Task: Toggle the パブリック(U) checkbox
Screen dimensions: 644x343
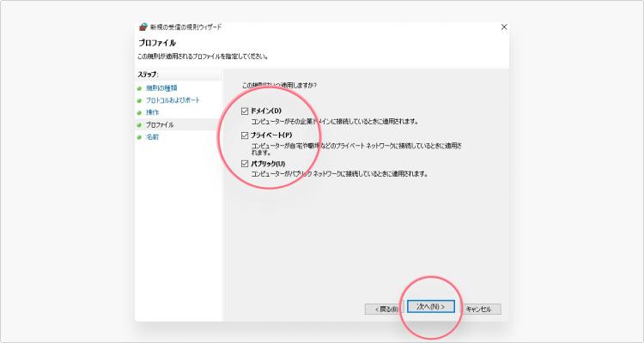Action: [x=245, y=164]
